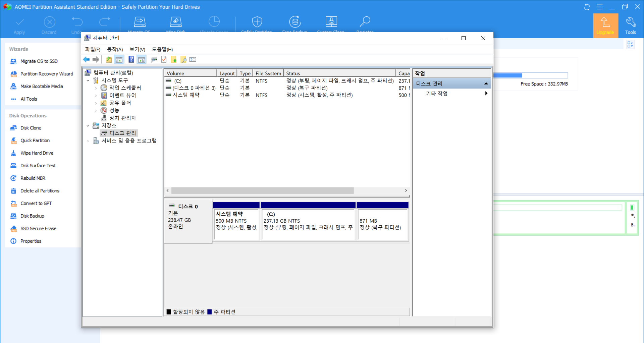The height and width of the screenshot is (343, 644).
Task: Click the disk connection toolbar icon
Action: pyautogui.click(x=154, y=59)
